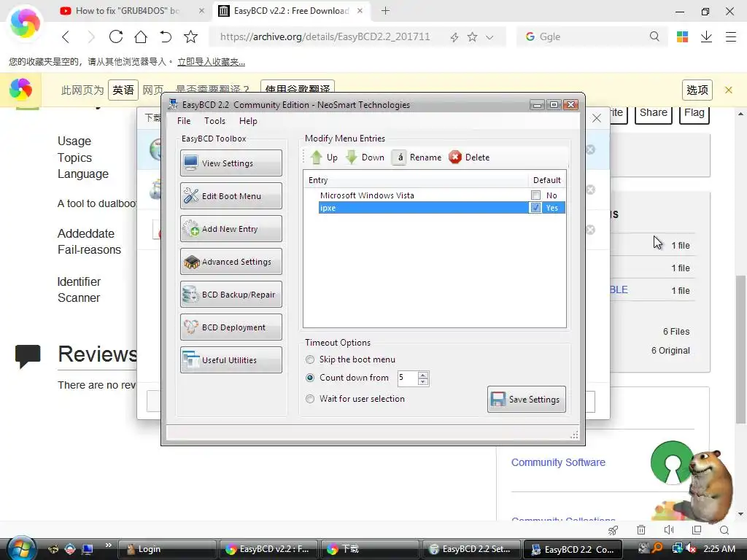747x560 pixels.
Task: Click the colorful apps grid icon
Action: click(x=682, y=36)
